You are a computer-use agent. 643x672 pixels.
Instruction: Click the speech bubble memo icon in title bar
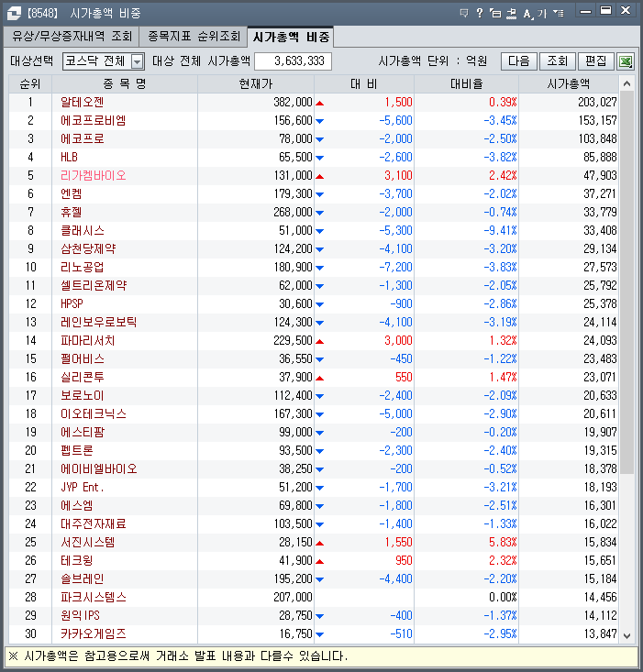pyautogui.click(x=464, y=13)
